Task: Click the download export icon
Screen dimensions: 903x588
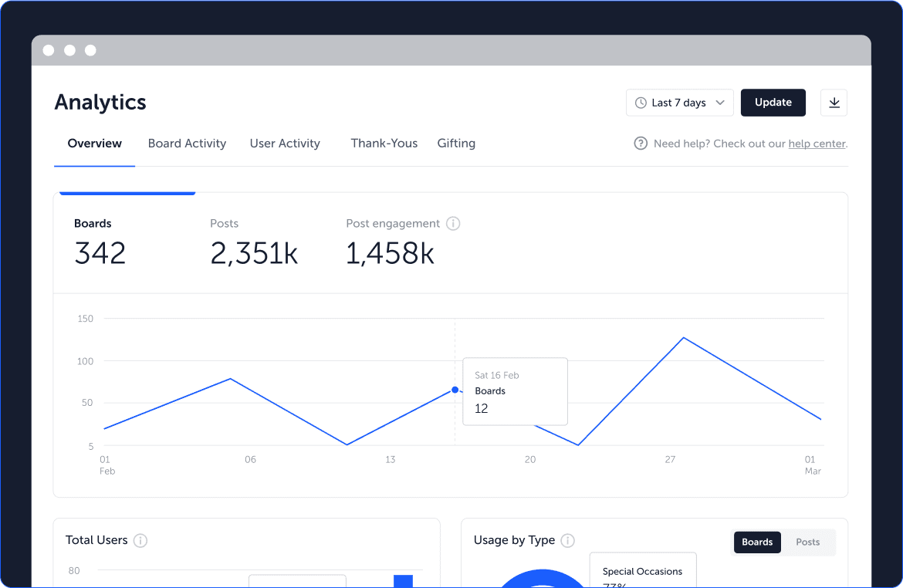Action: (834, 103)
